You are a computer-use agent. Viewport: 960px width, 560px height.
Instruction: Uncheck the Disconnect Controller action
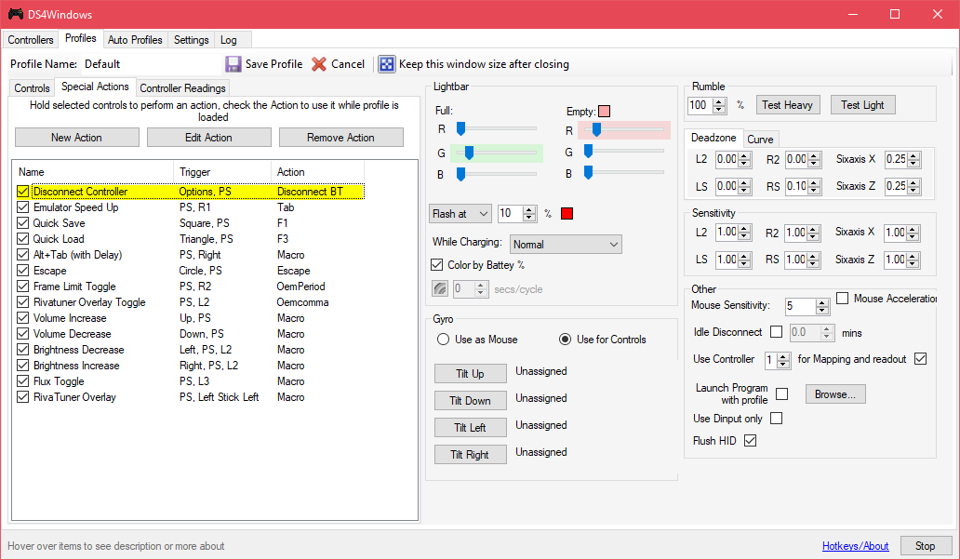point(23,192)
